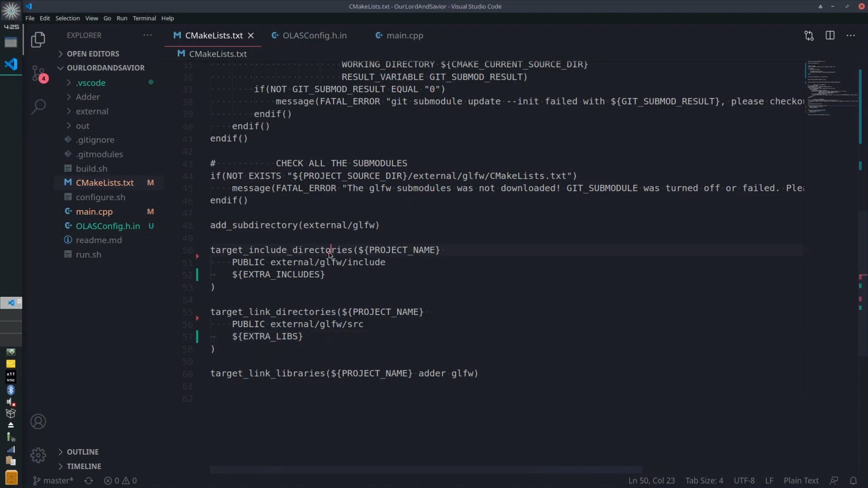The width and height of the screenshot is (868, 488).
Task: Close the CMakeLists.txt tab
Action: click(251, 36)
